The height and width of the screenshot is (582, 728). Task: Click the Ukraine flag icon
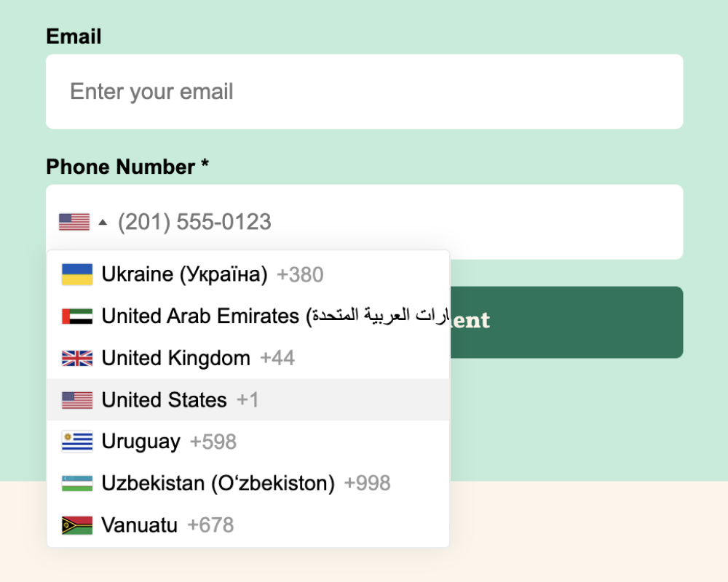(77, 274)
